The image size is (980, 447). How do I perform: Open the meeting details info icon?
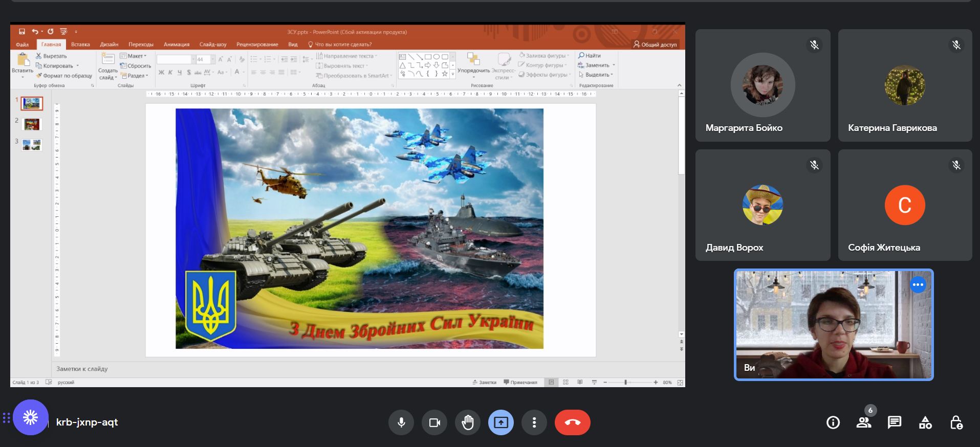pyautogui.click(x=833, y=422)
